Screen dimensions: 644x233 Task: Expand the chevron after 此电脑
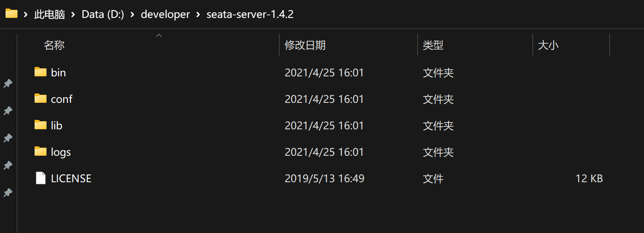(x=73, y=15)
